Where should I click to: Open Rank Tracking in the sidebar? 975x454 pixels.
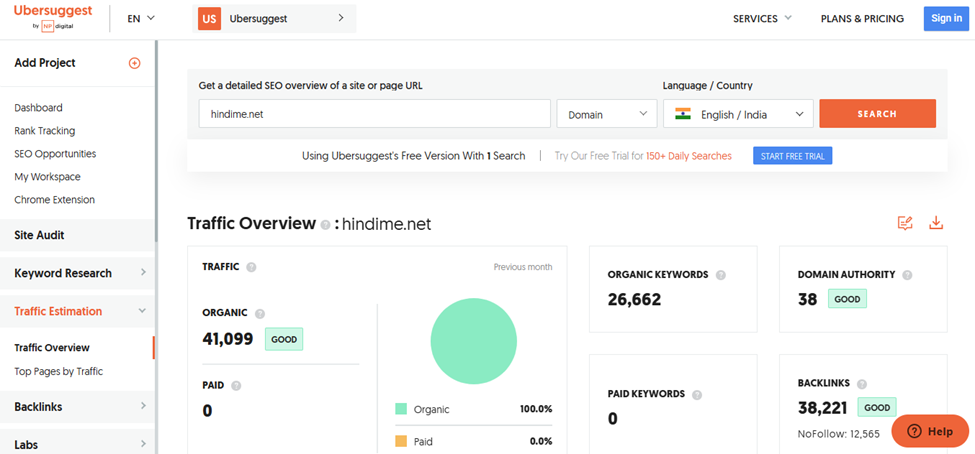pos(45,131)
